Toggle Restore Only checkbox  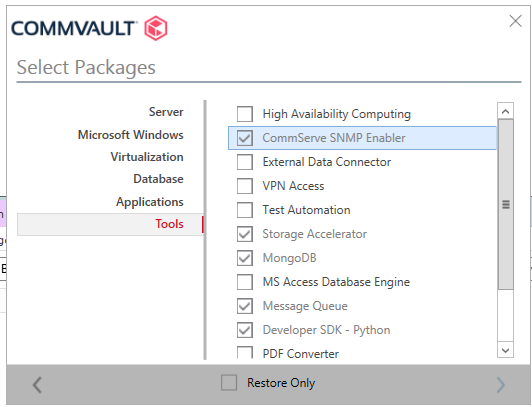(x=229, y=383)
